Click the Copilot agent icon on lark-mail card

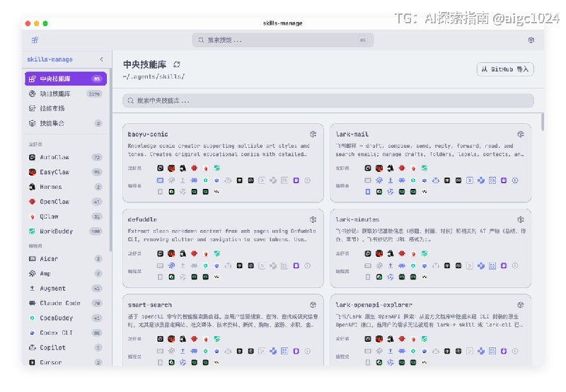coord(436,180)
